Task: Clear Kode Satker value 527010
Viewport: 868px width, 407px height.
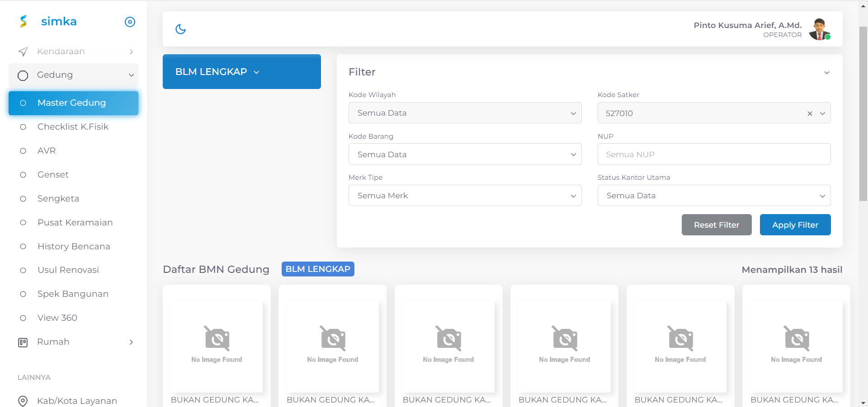Action: [x=810, y=113]
